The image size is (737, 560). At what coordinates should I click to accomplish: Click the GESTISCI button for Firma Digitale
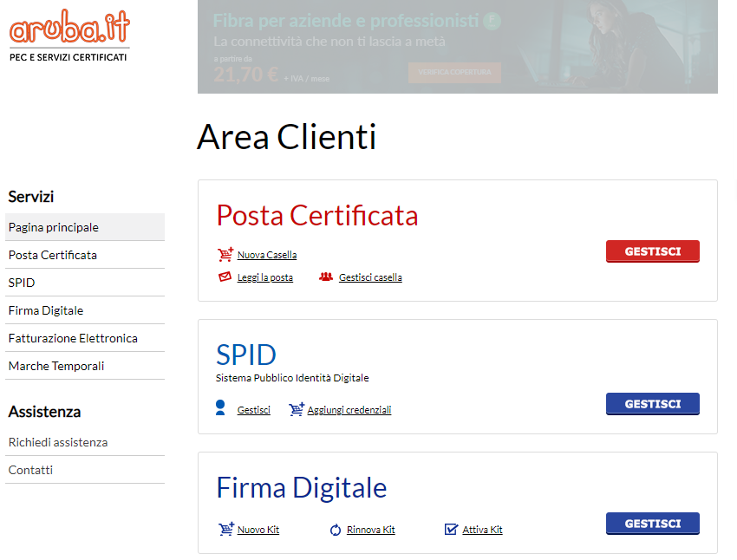pyautogui.click(x=652, y=524)
